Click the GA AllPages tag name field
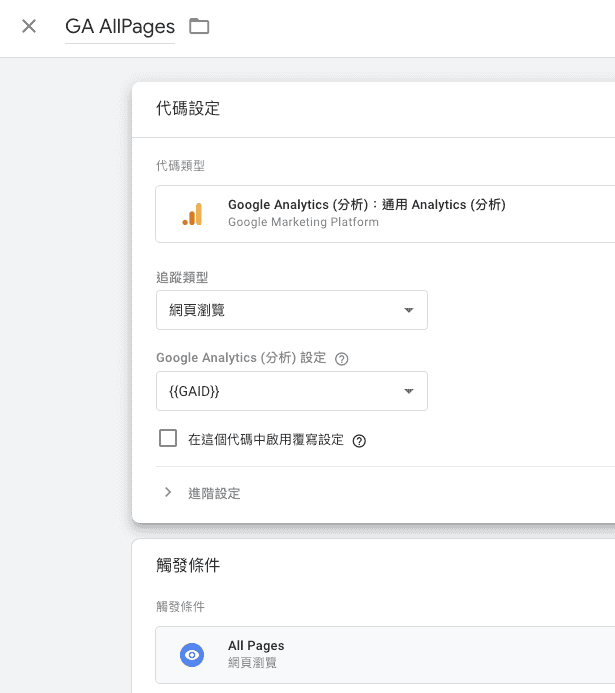The height and width of the screenshot is (693, 615). pyautogui.click(x=119, y=27)
